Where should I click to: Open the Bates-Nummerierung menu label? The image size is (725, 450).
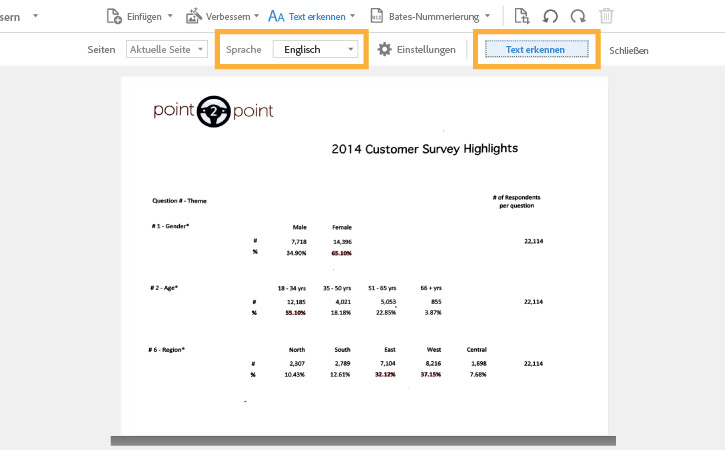pos(434,17)
